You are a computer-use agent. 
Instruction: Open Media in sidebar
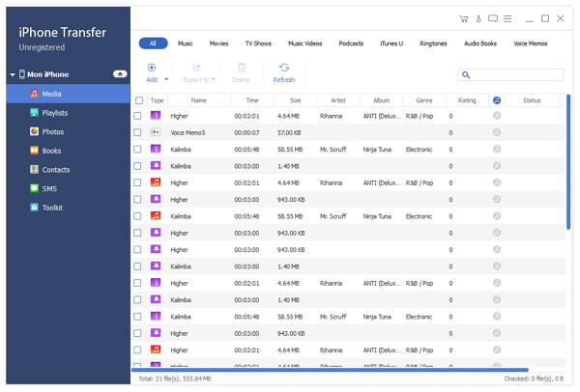pos(68,94)
